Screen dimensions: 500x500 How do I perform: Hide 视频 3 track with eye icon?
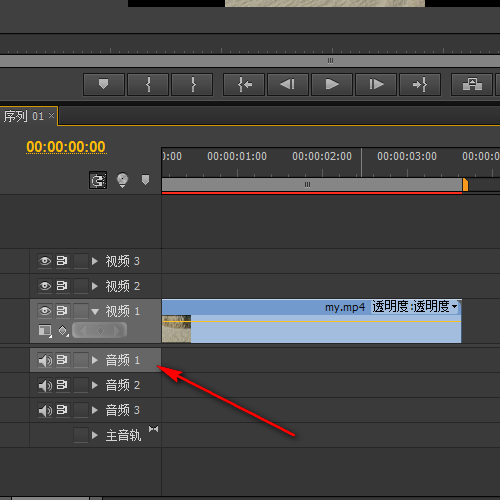[45, 261]
